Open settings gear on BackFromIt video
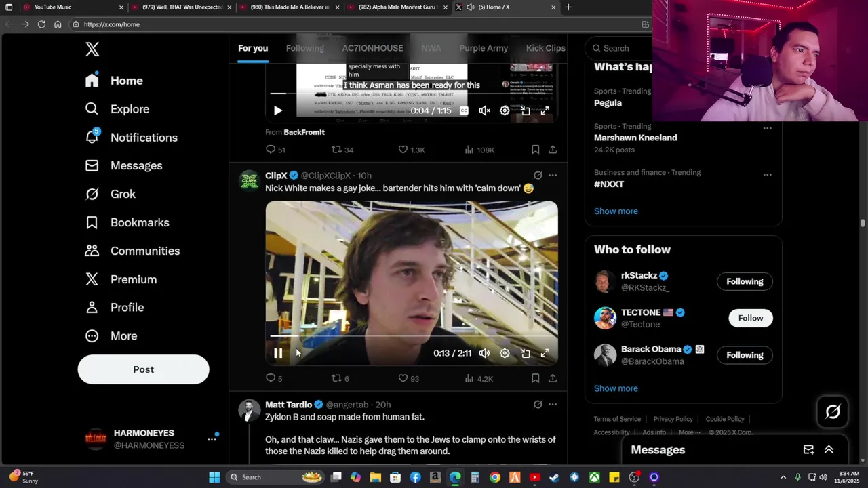The image size is (868, 488). click(505, 110)
